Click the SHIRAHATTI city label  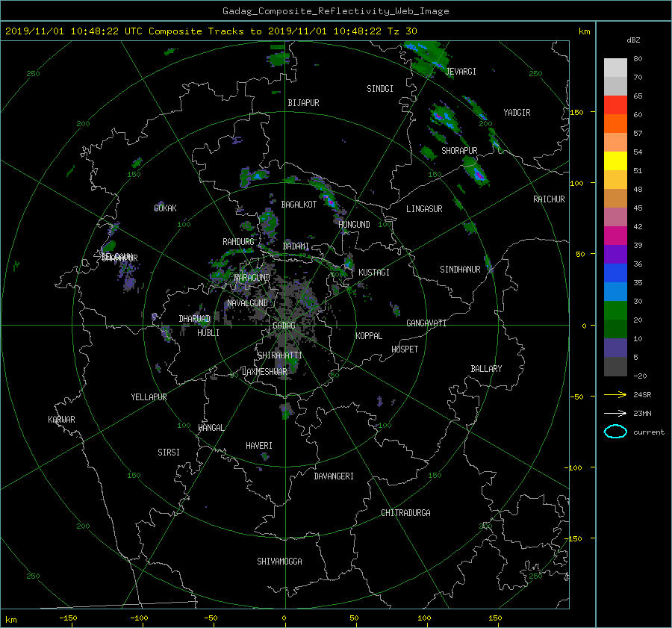pyautogui.click(x=279, y=355)
